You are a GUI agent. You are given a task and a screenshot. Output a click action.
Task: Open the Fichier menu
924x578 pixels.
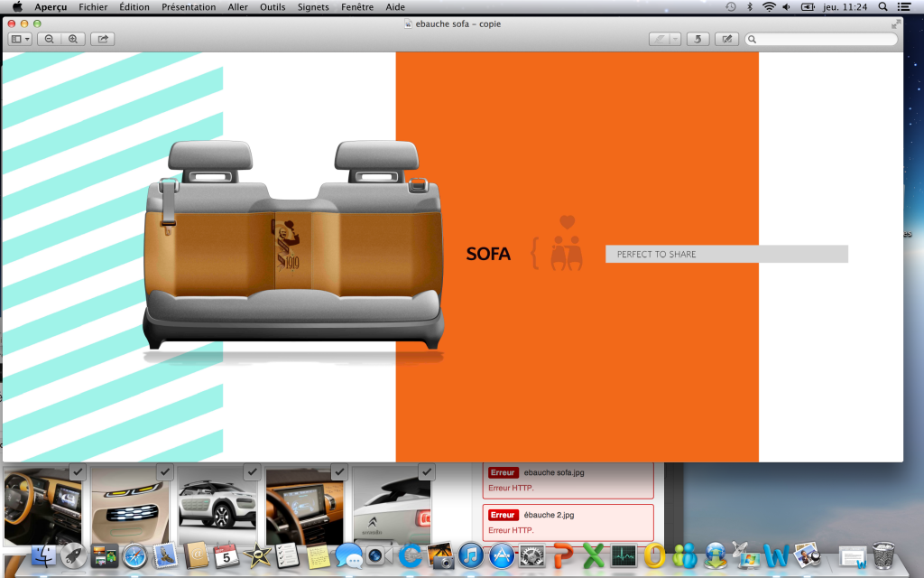93,6
